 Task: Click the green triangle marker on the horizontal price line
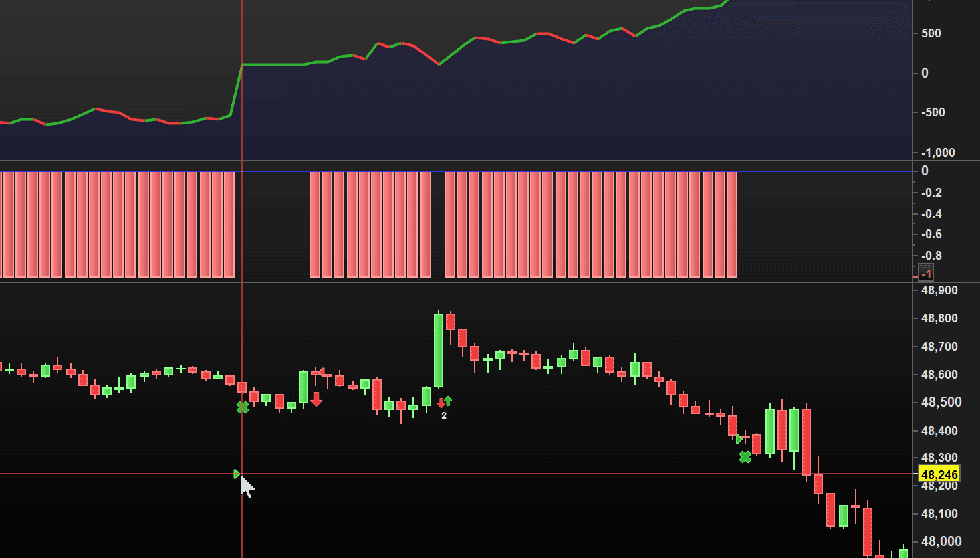pos(237,474)
